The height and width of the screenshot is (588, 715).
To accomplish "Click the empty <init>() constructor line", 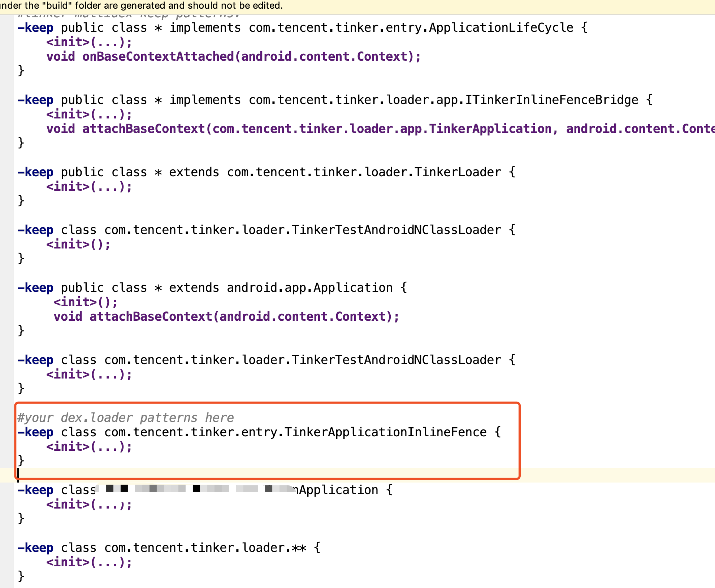I will click(78, 244).
